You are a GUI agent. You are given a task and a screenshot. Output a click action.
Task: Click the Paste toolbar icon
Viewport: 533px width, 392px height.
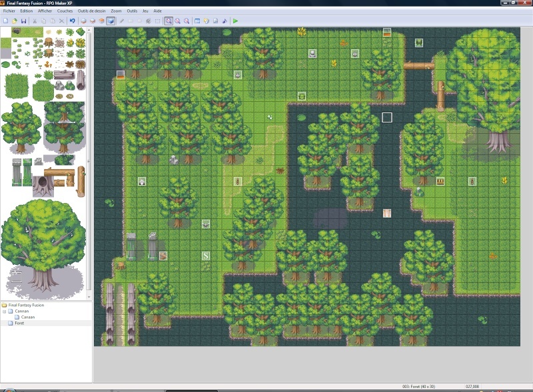tap(53, 21)
